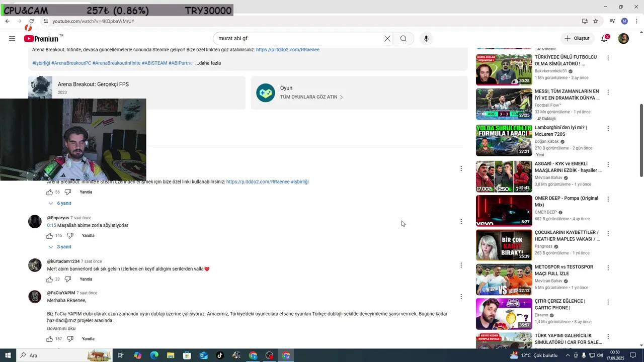Image resolution: width=644 pixels, height=362 pixels.
Task: Click the page vertical scrollbar thumb
Action: [x=641, y=140]
